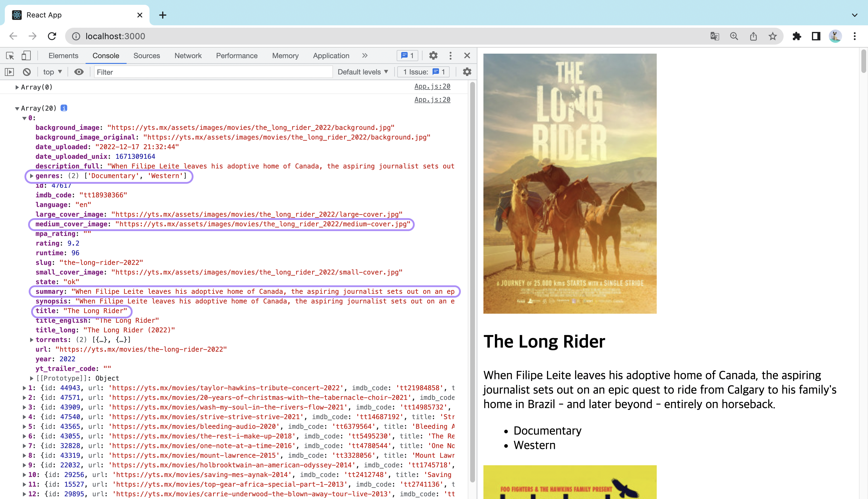
Task: Open the profile avatar menu
Action: click(835, 36)
